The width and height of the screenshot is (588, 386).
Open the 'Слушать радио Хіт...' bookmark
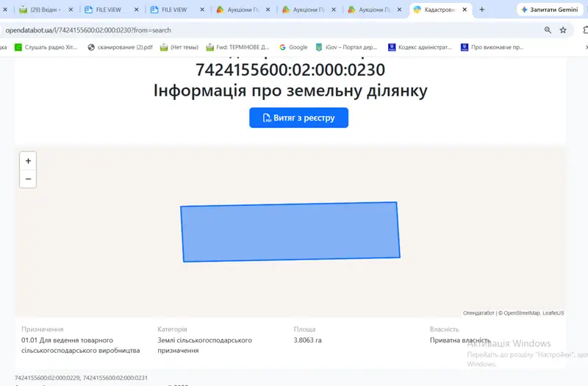point(46,47)
